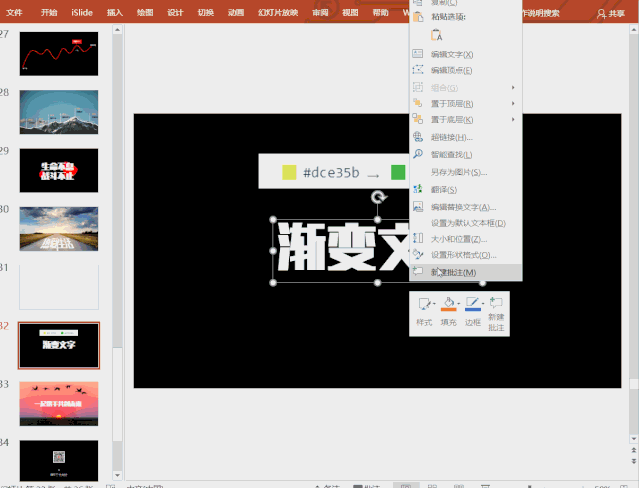
Task: Select slide 30 road landscape thumbnail
Action: [x=59, y=229]
